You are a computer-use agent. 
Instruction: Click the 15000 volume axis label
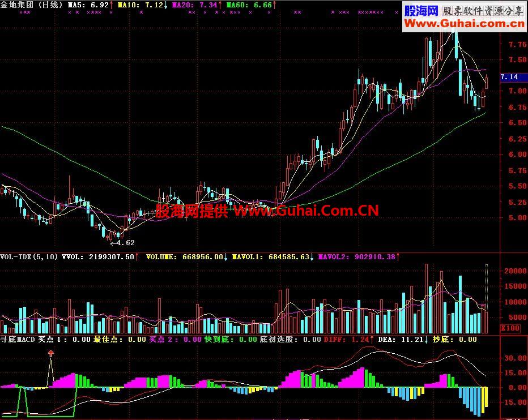coord(515,286)
